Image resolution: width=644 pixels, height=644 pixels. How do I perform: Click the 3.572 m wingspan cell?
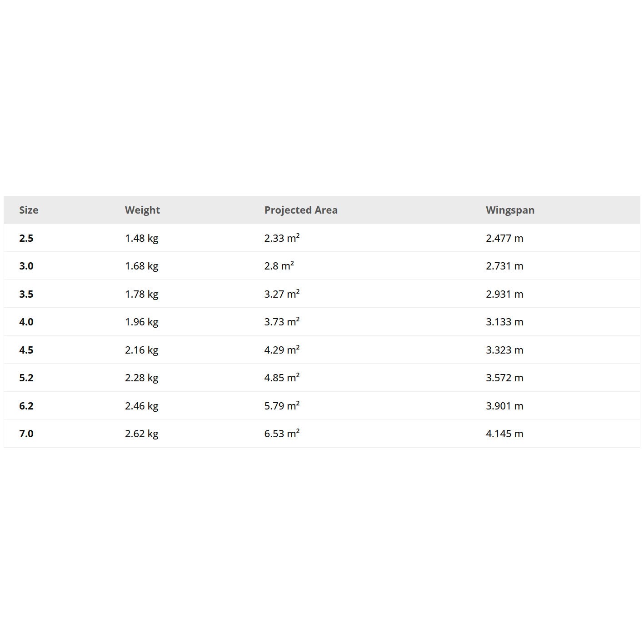tap(504, 378)
